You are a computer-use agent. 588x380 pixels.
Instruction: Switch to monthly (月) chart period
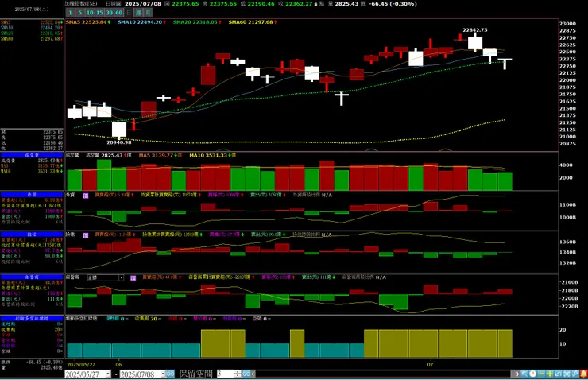148,13
